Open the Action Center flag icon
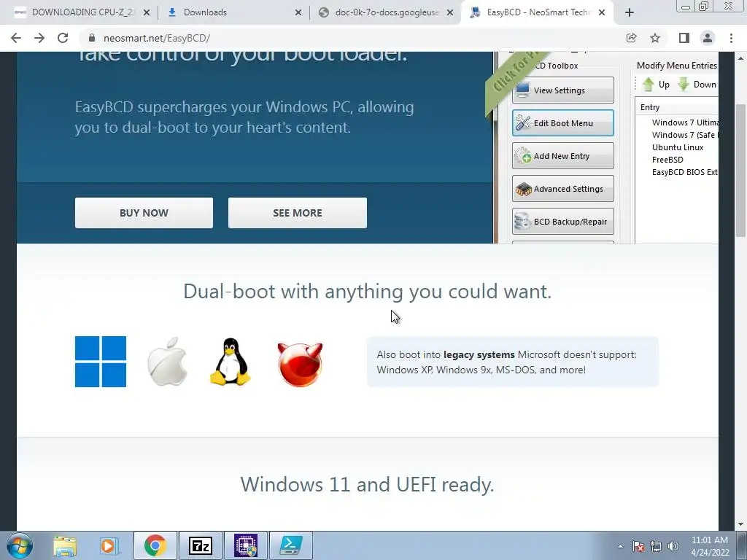 coord(638,546)
